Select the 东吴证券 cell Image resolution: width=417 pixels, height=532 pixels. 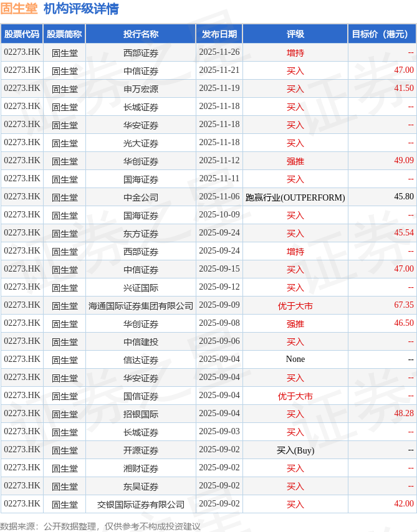[x=141, y=486]
